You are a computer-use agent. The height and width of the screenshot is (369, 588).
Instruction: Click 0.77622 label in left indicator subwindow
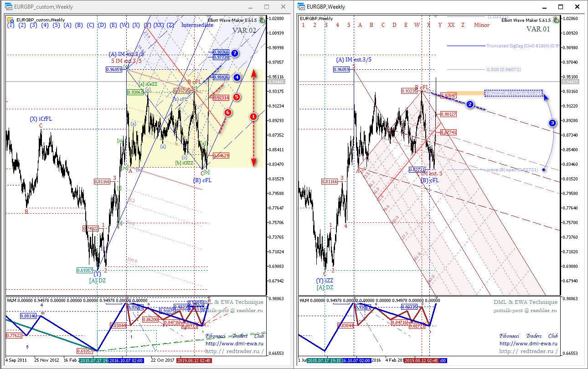[x=14, y=335]
